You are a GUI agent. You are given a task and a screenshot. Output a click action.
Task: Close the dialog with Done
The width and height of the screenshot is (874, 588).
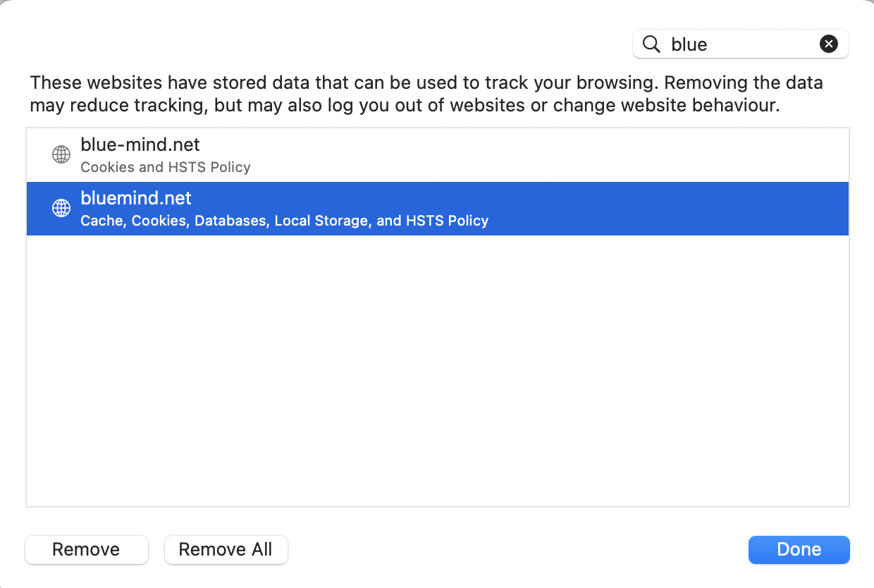[799, 550]
